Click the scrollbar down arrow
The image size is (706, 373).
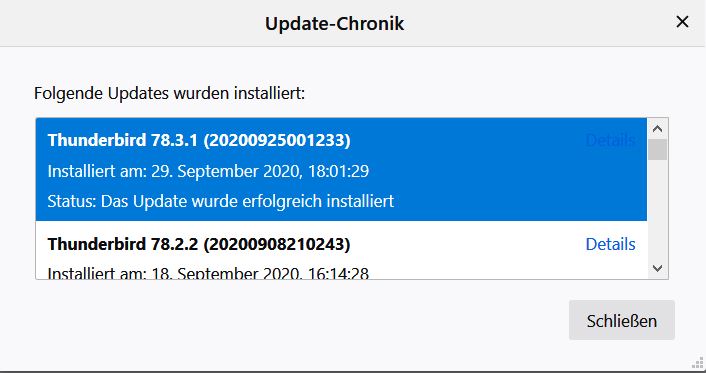point(657,268)
